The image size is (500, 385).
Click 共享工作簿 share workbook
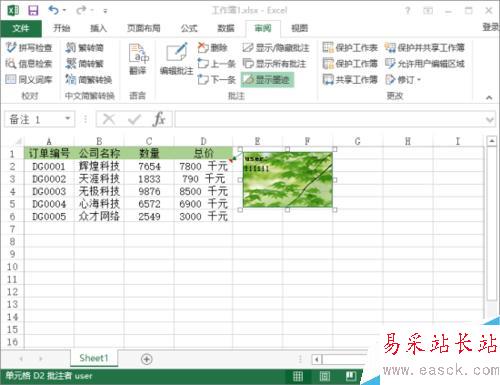350,79
